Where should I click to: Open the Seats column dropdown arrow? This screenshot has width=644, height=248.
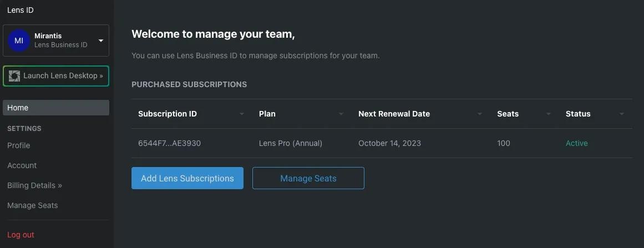pos(549,114)
